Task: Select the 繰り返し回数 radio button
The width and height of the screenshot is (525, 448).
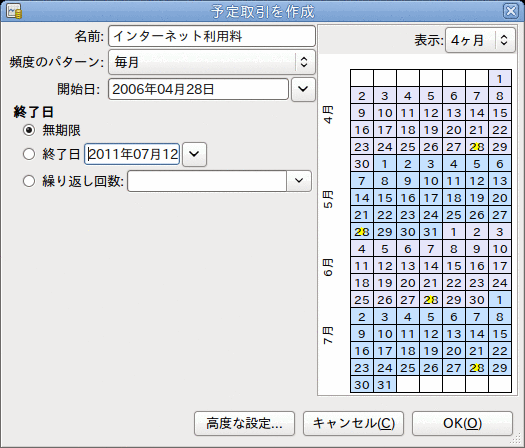Action: tap(29, 181)
